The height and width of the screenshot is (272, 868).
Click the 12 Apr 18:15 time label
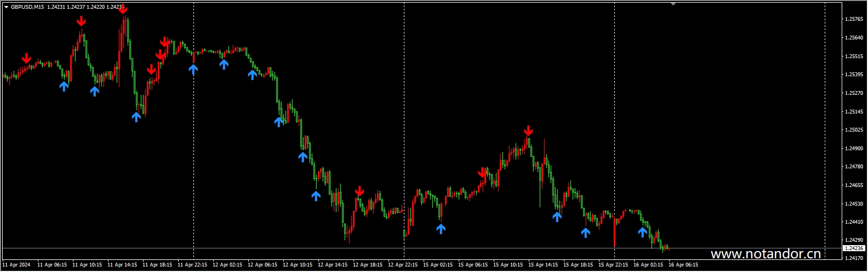click(368, 265)
